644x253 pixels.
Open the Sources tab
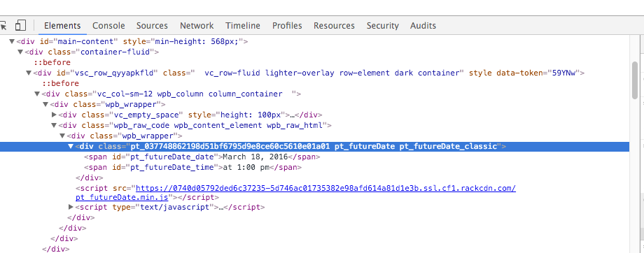point(152,25)
